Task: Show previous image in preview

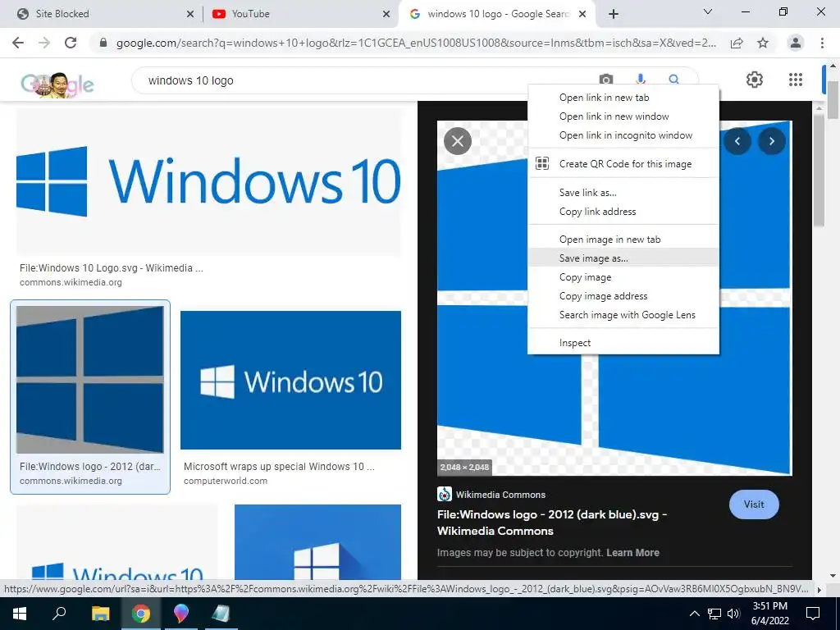Action: click(x=737, y=141)
